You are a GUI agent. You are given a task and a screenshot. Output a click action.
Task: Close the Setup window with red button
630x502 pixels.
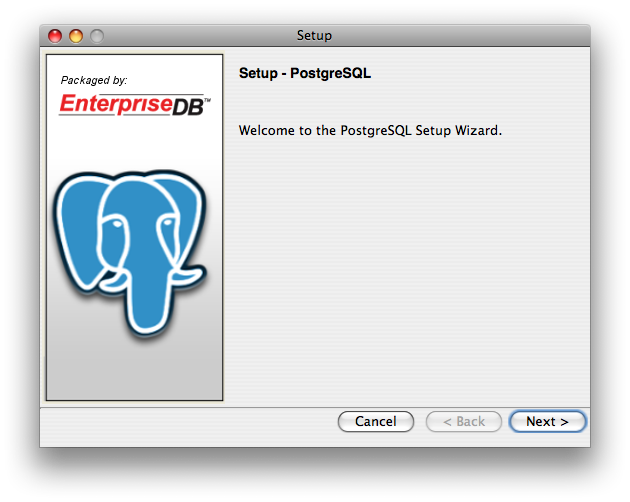pyautogui.click(x=55, y=36)
